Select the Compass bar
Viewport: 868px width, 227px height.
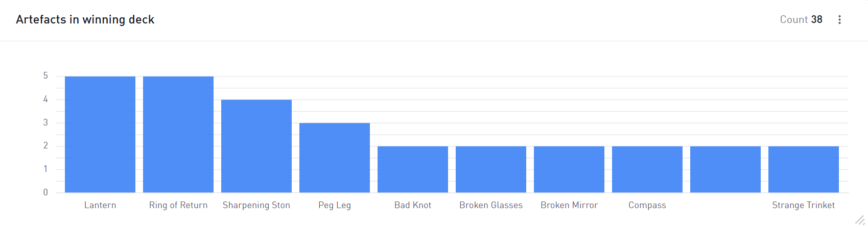[647, 169]
